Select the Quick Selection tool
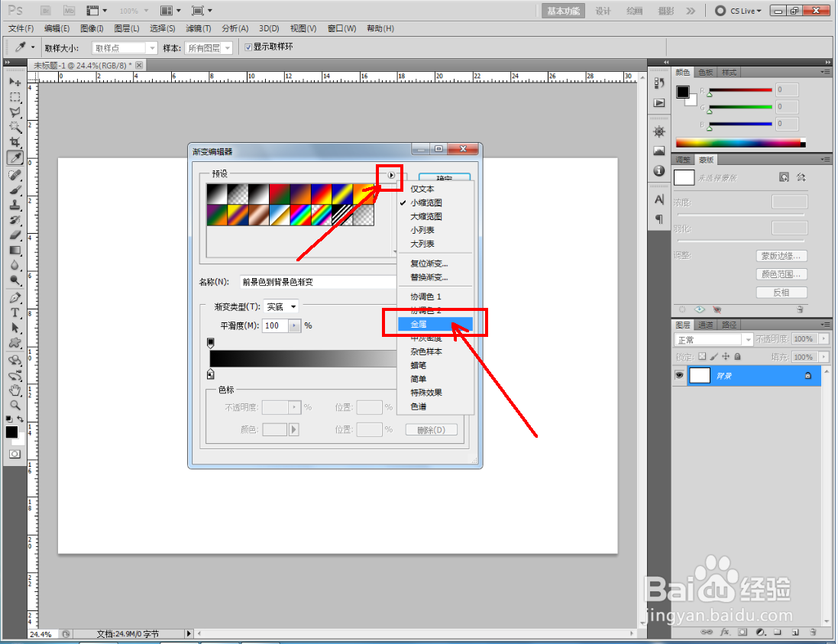The image size is (838, 644). coord(15,128)
